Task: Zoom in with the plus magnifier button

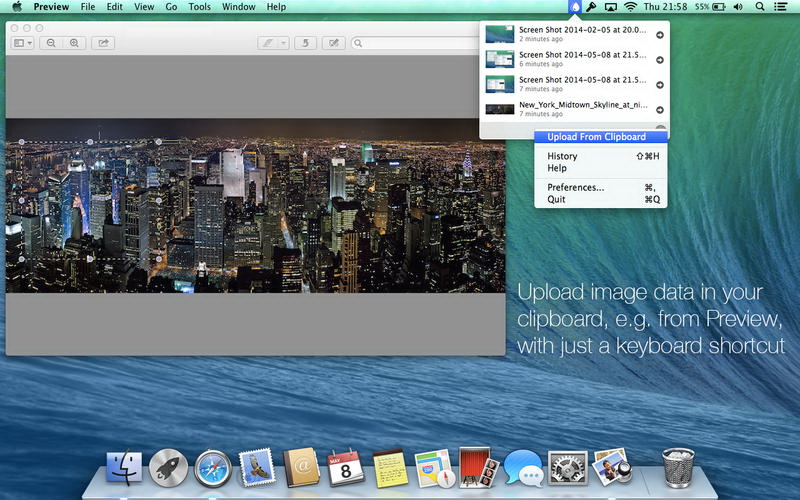Action: 73,44
